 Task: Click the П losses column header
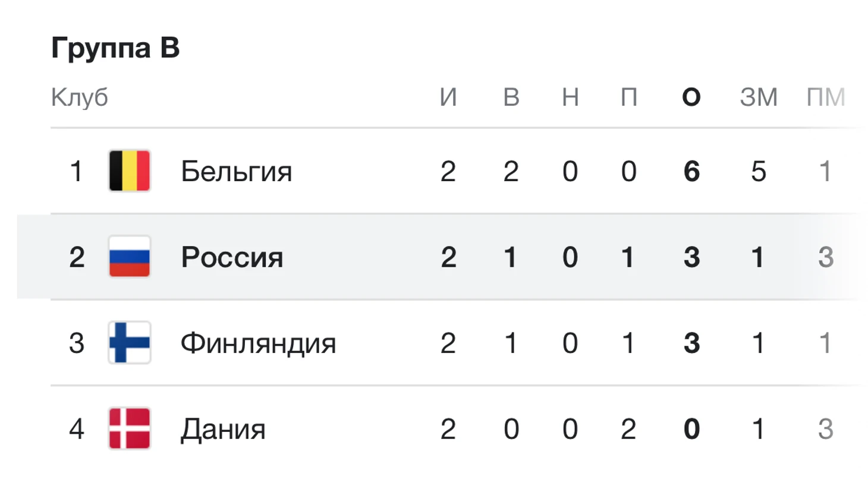pyautogui.click(x=629, y=97)
